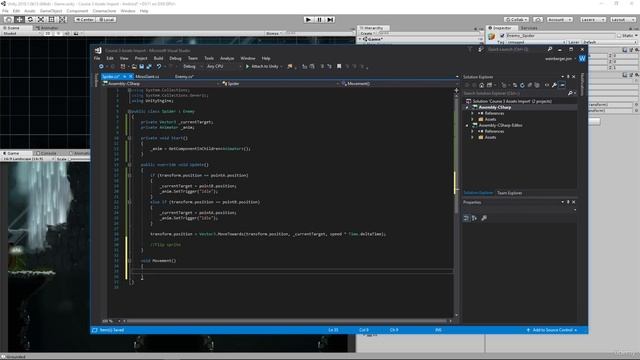Open Unity Collab dropdown
This screenshot has height=360, width=640.
coord(516,20)
